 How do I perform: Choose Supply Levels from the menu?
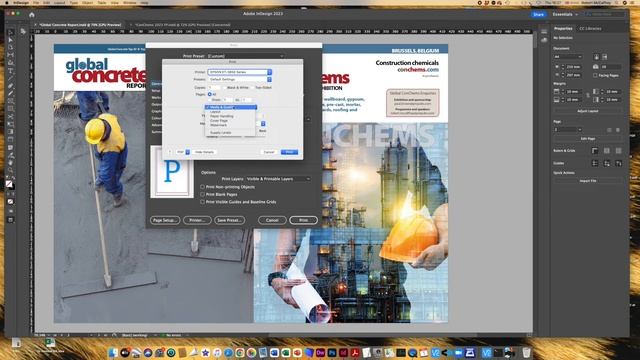point(220,133)
